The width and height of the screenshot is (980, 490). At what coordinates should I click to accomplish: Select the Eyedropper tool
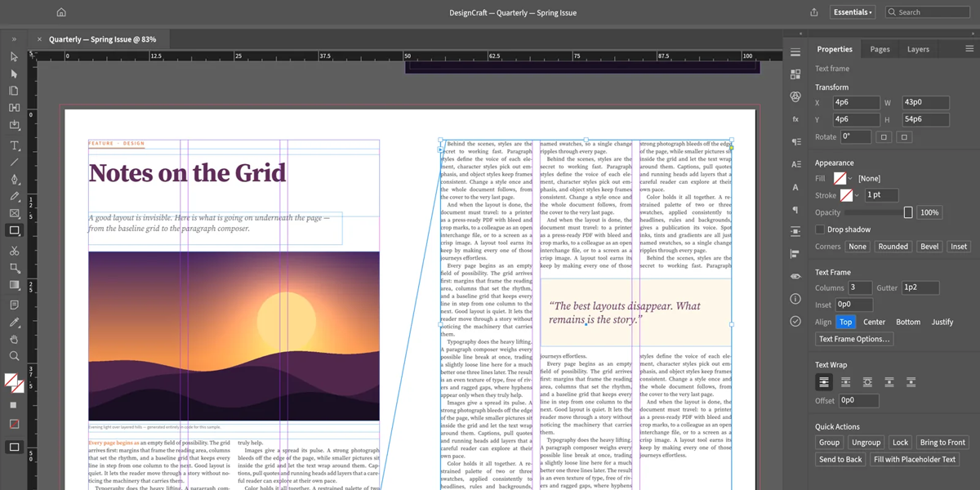(x=14, y=322)
